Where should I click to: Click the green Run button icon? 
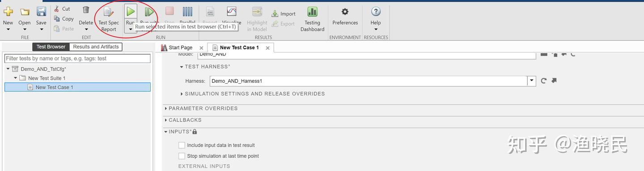coord(131,12)
